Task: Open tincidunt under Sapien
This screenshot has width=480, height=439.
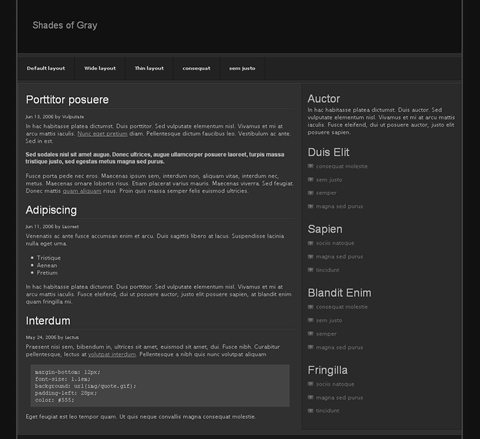Action: click(327, 270)
